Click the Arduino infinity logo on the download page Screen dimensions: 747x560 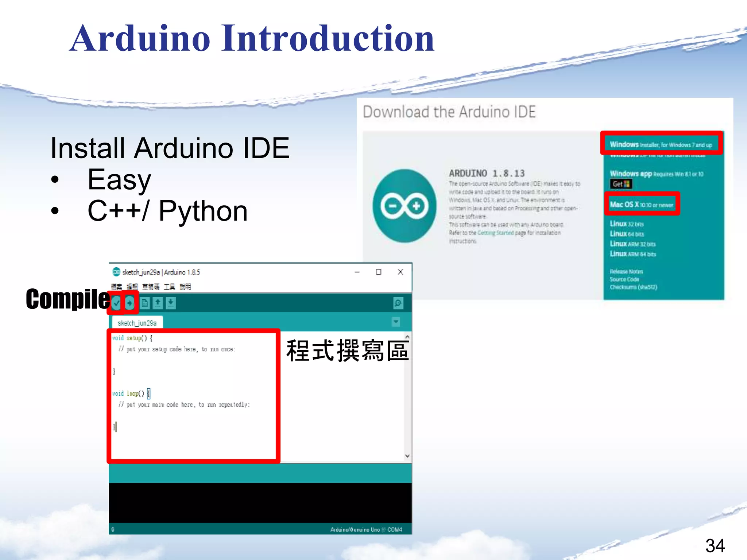(405, 206)
